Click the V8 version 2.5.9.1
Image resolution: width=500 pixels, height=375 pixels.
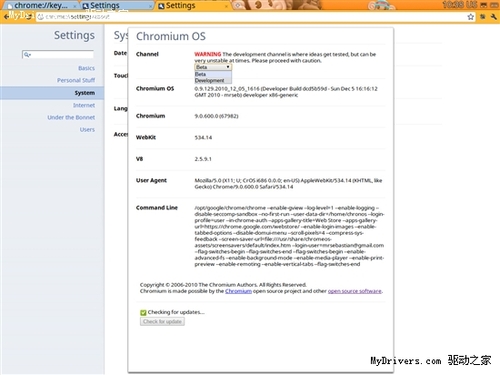coord(203,159)
